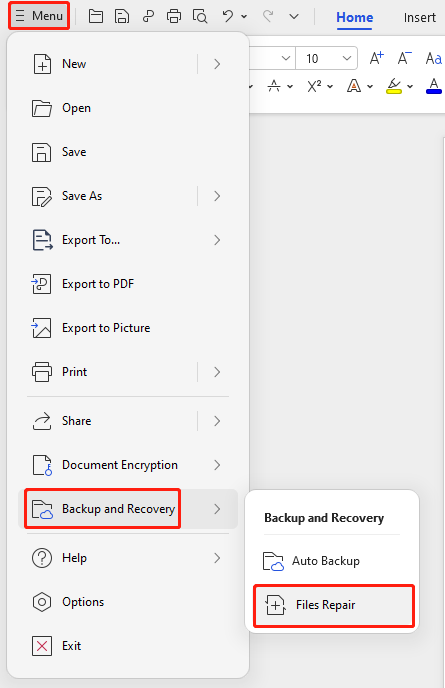Screen dimensions: 445x688
Task: Decrease font size with the A- icon
Action: [404, 58]
